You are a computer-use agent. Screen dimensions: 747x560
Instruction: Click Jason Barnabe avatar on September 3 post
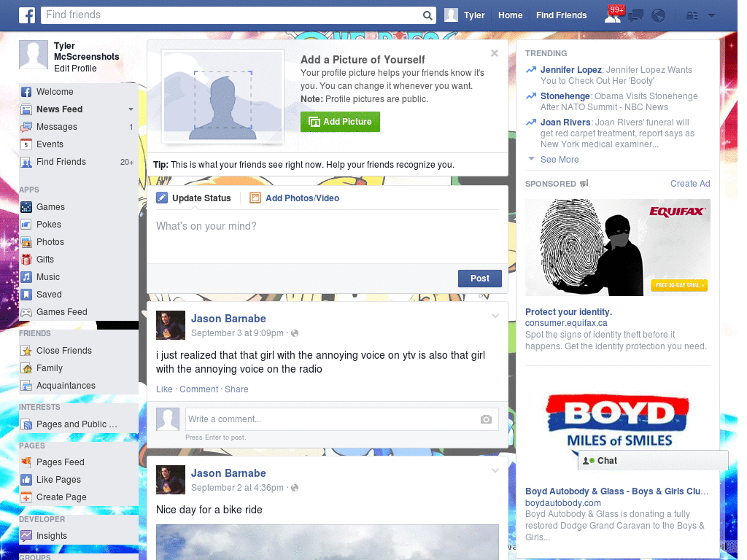(171, 325)
